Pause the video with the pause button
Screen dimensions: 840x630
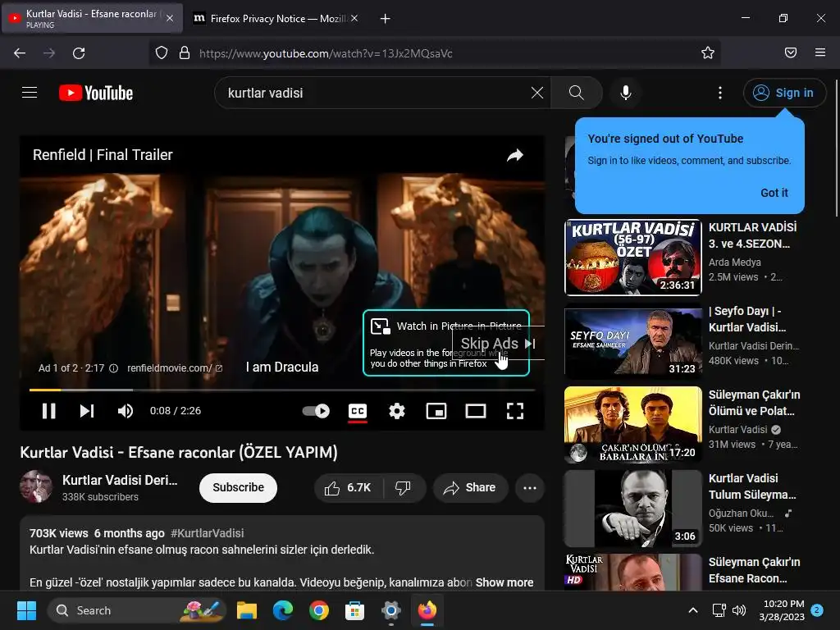point(48,411)
